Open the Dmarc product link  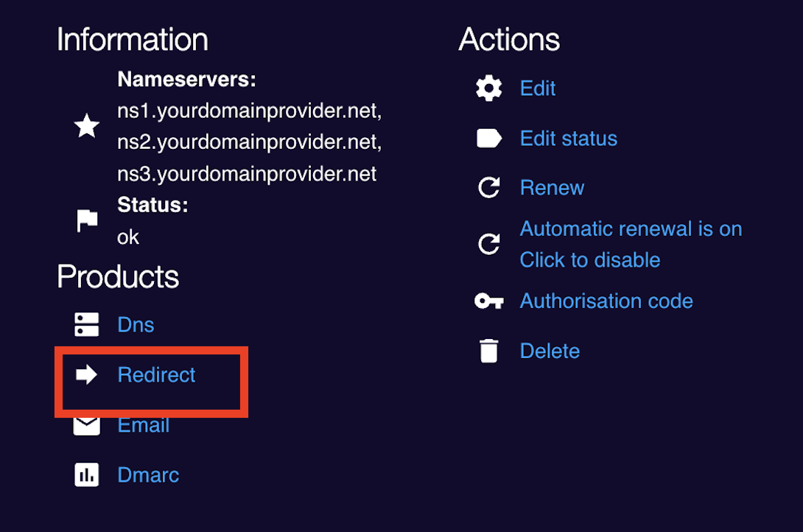148,475
